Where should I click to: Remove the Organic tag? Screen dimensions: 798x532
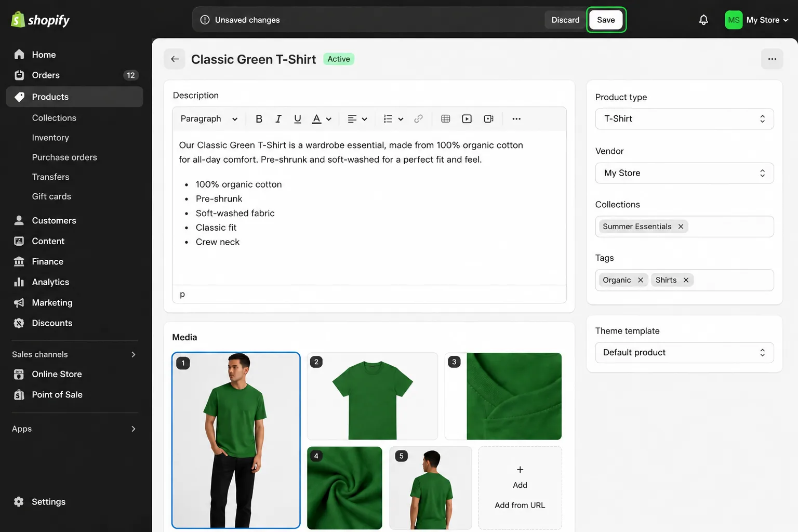(x=641, y=280)
